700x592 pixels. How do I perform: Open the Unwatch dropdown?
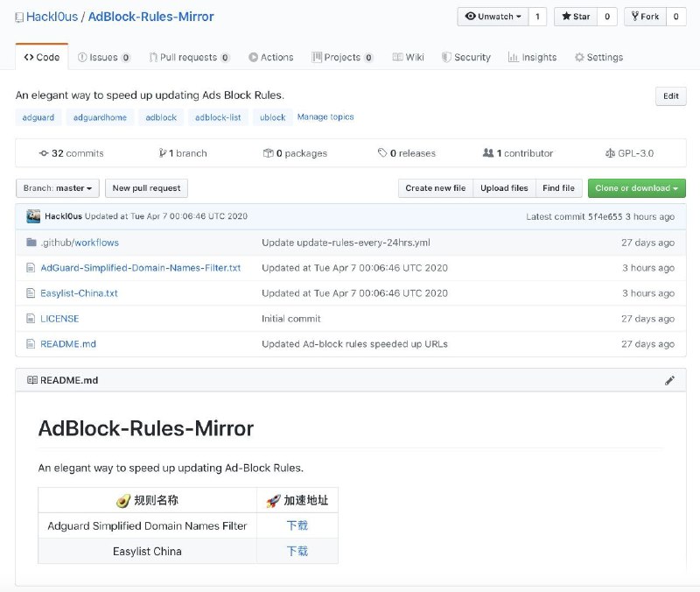click(493, 17)
